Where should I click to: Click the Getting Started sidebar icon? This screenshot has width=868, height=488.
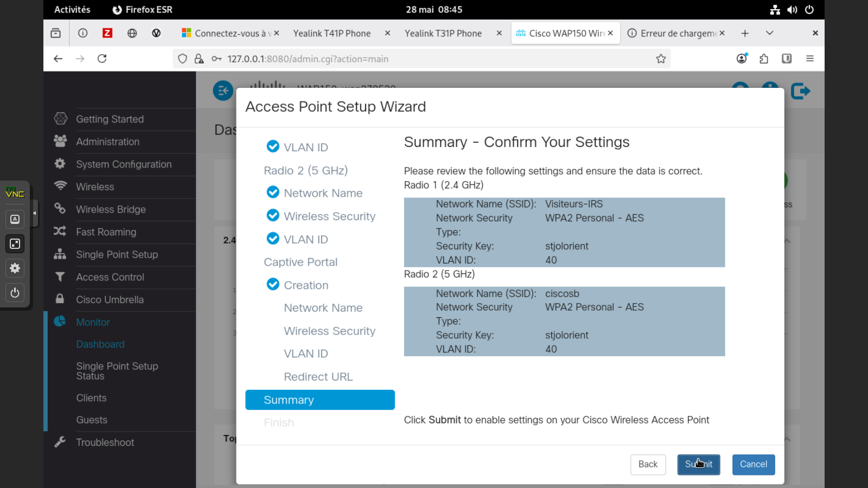tap(60, 119)
